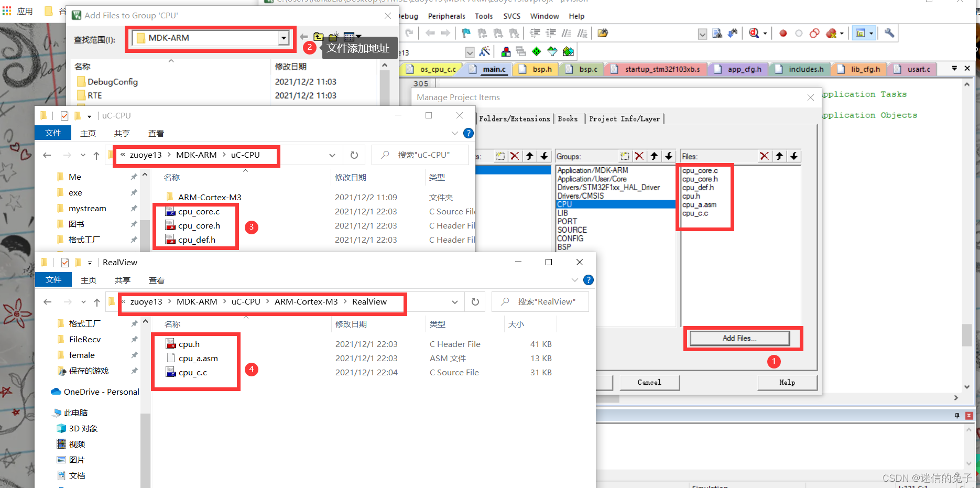Delete selected file in Files panel
This screenshot has width=980, height=488.
[765, 156]
